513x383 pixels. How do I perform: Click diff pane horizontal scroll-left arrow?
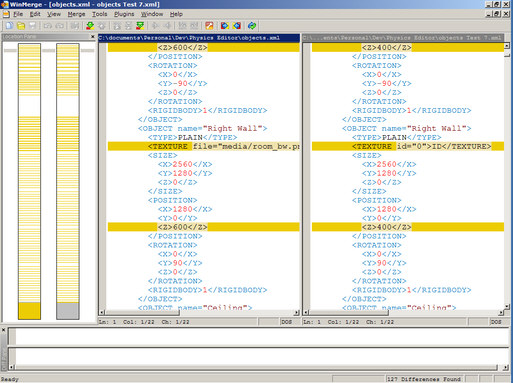pyautogui.click(x=12, y=367)
